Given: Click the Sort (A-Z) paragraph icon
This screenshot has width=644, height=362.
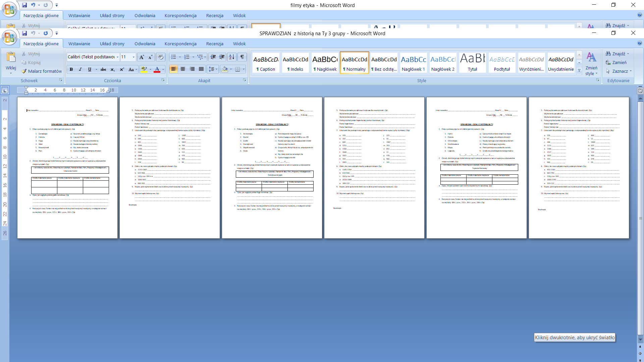Looking at the screenshot, I should (x=231, y=57).
